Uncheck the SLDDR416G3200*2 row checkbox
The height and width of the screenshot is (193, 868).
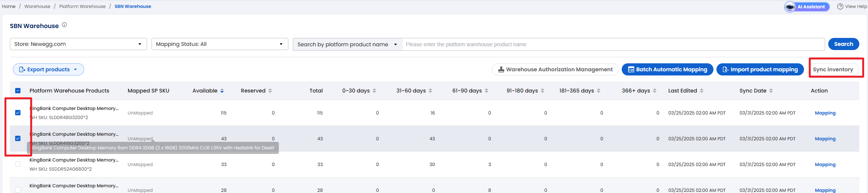pos(18,138)
